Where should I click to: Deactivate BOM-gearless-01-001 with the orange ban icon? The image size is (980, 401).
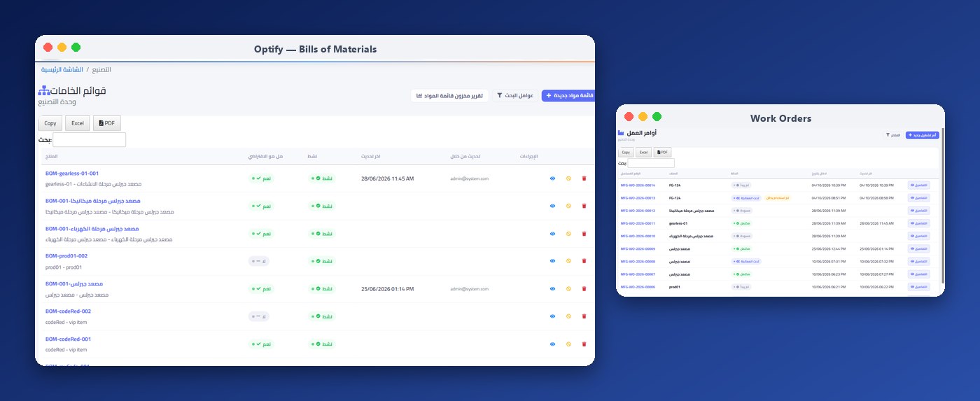click(568, 178)
